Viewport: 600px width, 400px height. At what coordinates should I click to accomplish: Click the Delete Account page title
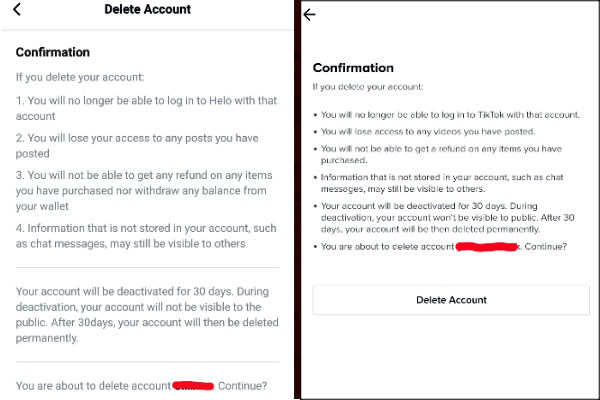click(147, 10)
